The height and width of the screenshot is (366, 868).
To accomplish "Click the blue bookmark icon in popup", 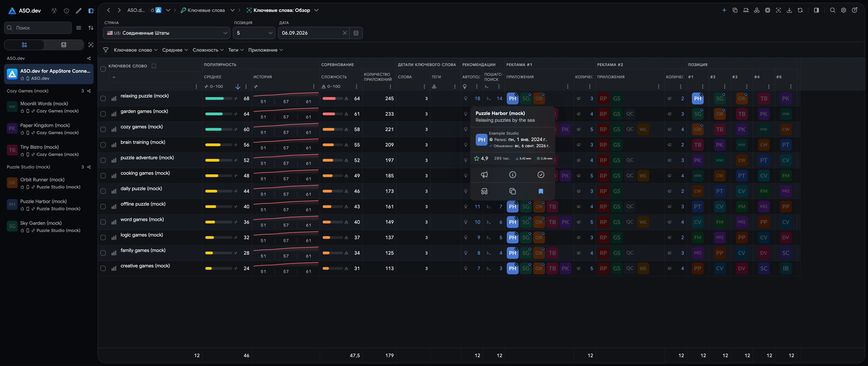I will tap(541, 191).
